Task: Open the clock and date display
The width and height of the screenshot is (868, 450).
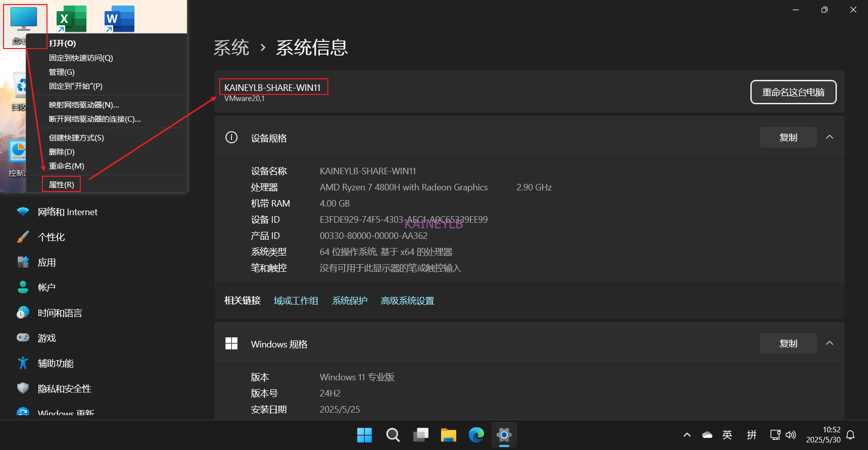Action: pyautogui.click(x=824, y=435)
